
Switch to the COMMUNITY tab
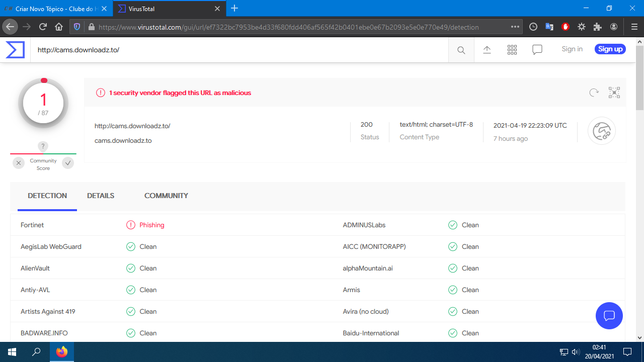pyautogui.click(x=166, y=196)
